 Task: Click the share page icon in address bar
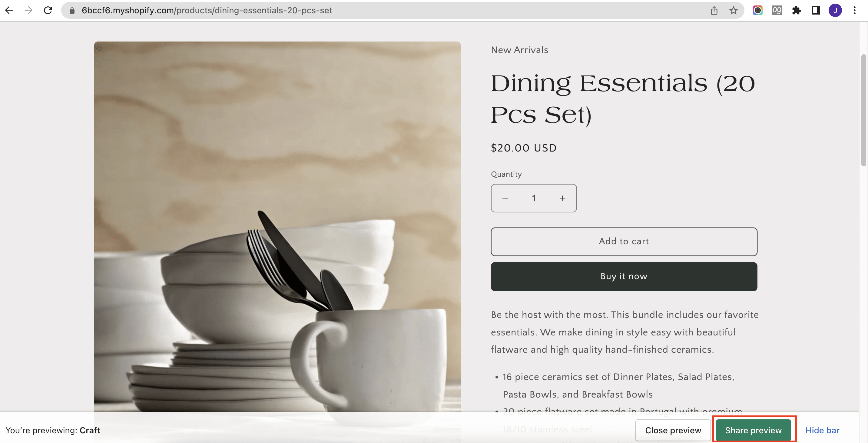(714, 10)
